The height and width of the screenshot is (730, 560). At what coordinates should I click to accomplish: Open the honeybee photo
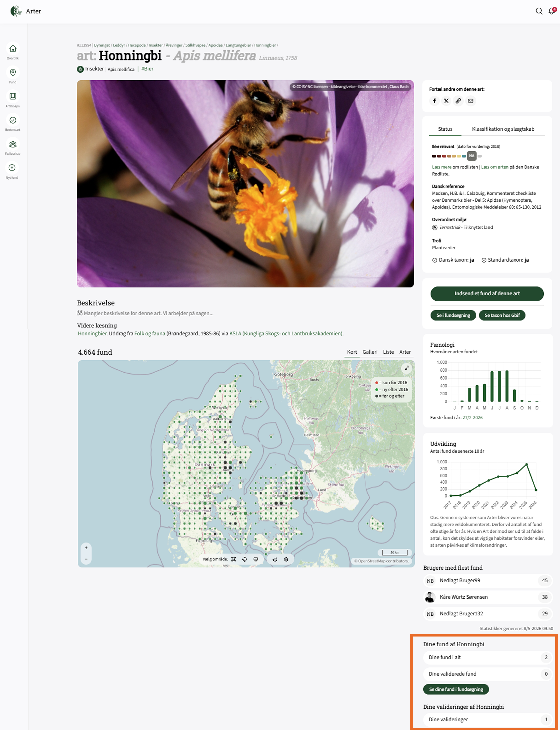pyautogui.click(x=245, y=184)
